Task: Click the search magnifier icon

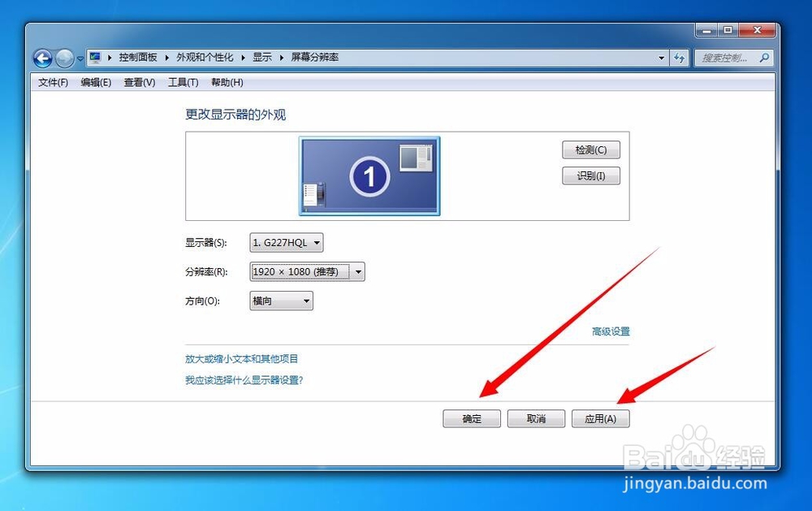Action: click(x=764, y=58)
